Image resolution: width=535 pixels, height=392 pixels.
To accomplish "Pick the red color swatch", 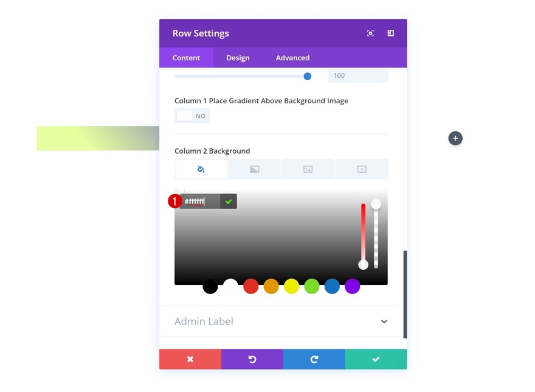I will 250,286.
